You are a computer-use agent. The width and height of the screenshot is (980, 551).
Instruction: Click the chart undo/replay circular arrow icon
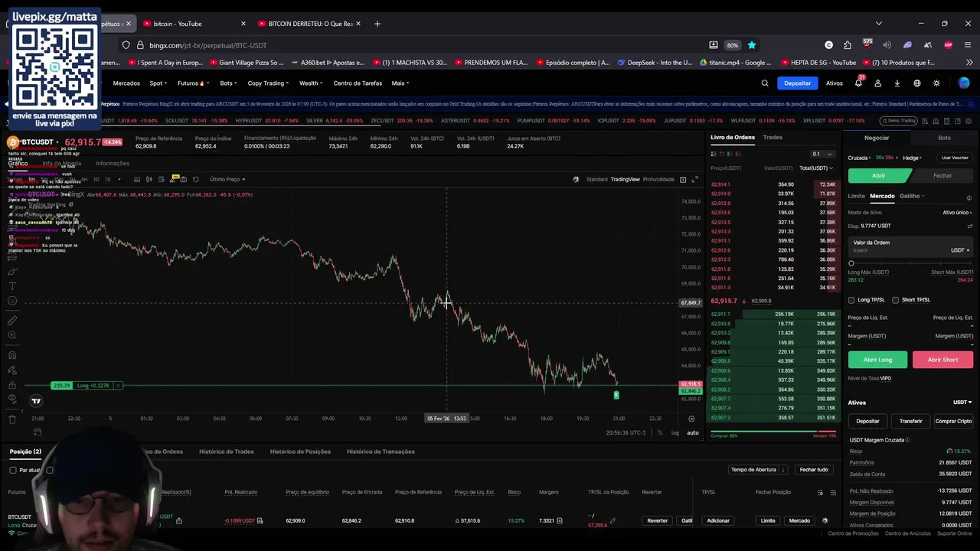pyautogui.click(x=195, y=179)
